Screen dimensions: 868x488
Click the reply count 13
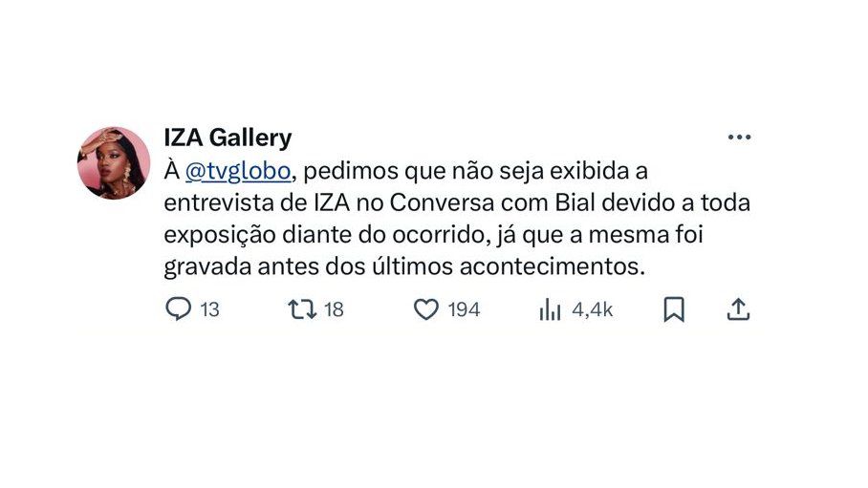tap(209, 309)
